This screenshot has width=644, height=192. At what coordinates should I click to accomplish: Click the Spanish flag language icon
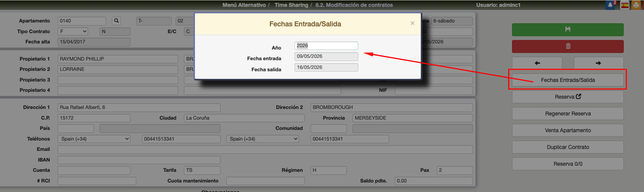(625, 5)
